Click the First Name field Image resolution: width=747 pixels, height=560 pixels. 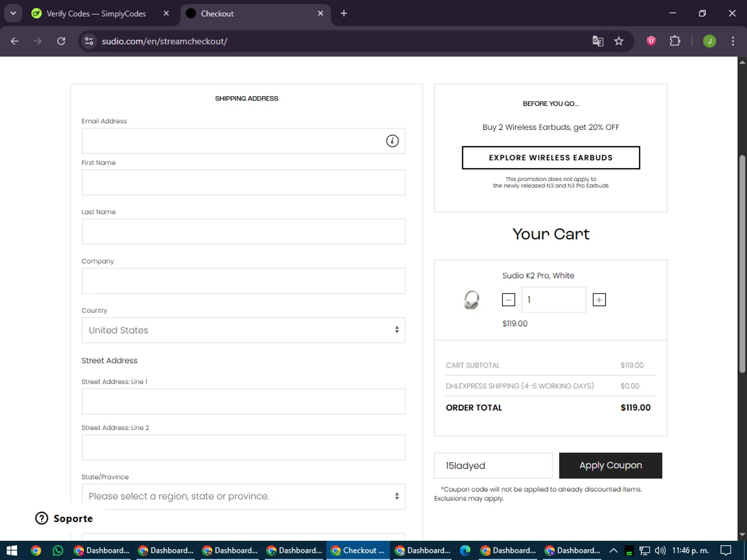coord(244,182)
